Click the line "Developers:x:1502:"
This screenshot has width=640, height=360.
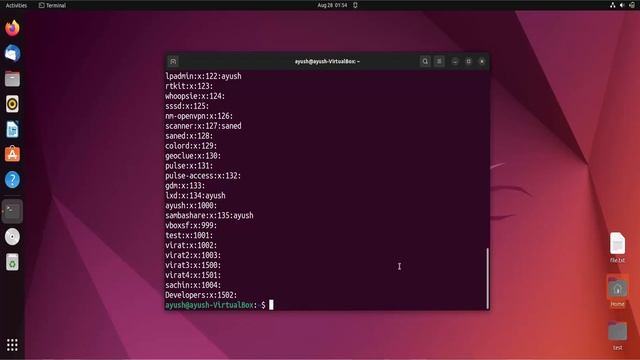pos(201,295)
